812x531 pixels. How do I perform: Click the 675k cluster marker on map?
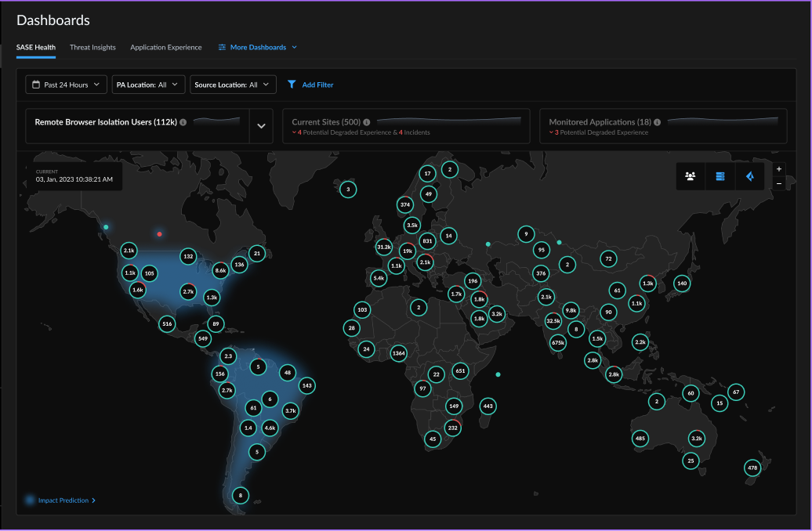coord(558,342)
